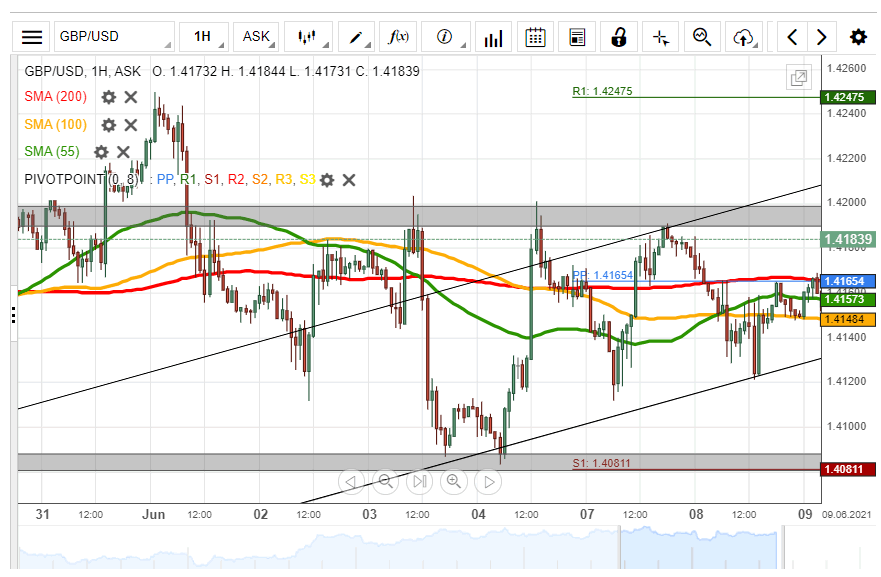
Task: Change the 1H timeframe dropdown
Action: click(x=203, y=37)
